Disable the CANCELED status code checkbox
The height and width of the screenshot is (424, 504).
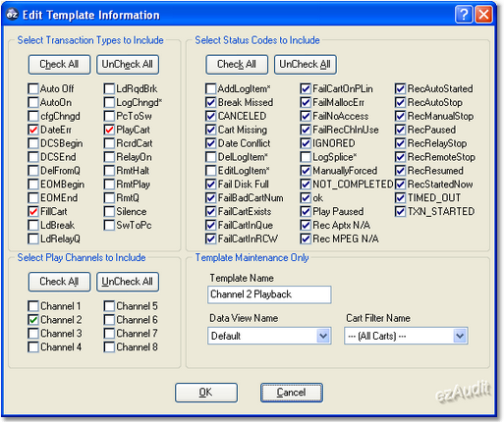click(210, 116)
